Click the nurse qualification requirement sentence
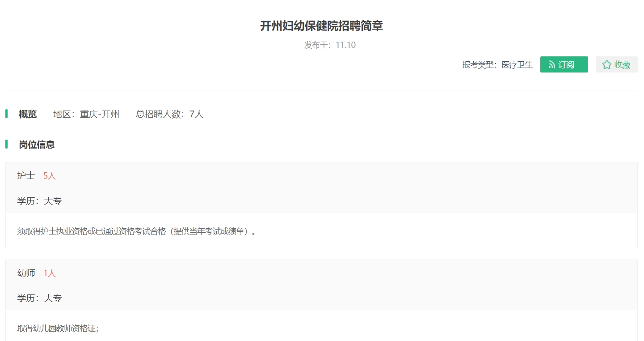 point(137,231)
